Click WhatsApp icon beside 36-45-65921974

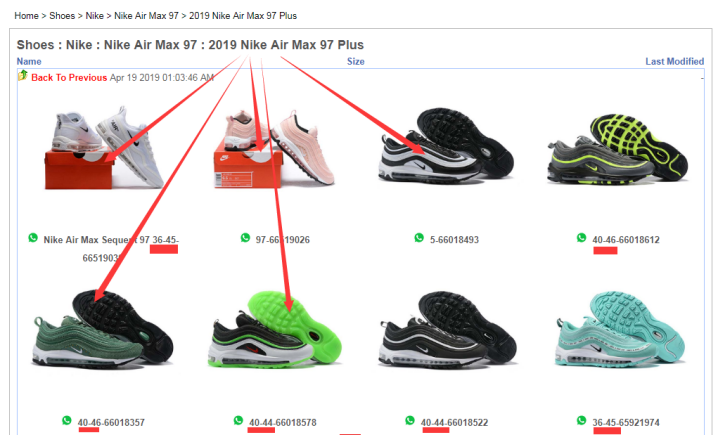582,420
